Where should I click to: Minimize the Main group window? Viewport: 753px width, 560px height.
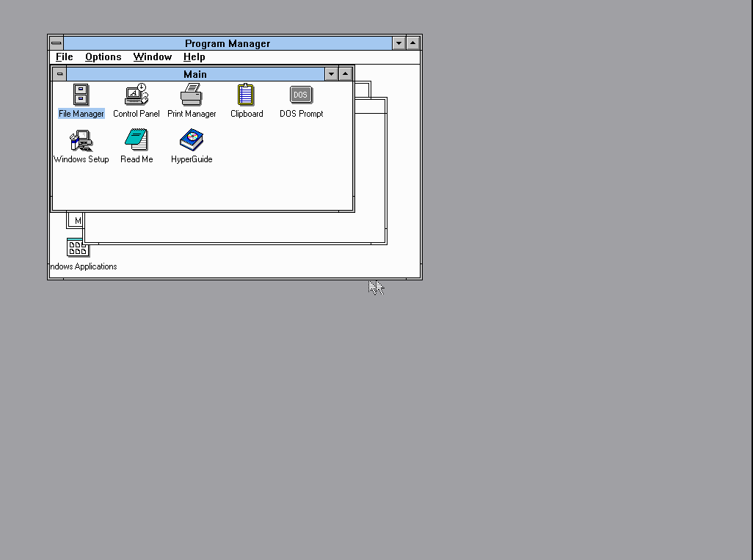pyautogui.click(x=331, y=74)
